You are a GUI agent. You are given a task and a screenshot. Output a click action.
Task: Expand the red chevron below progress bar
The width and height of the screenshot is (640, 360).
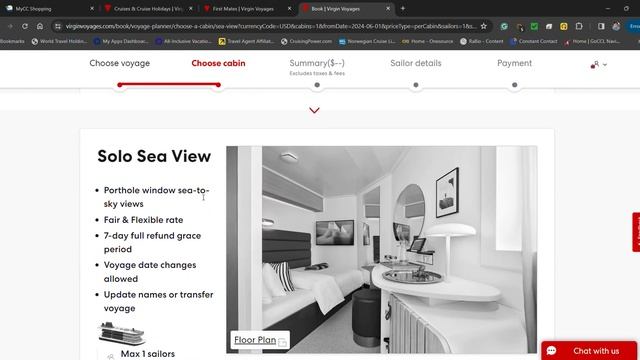314,110
